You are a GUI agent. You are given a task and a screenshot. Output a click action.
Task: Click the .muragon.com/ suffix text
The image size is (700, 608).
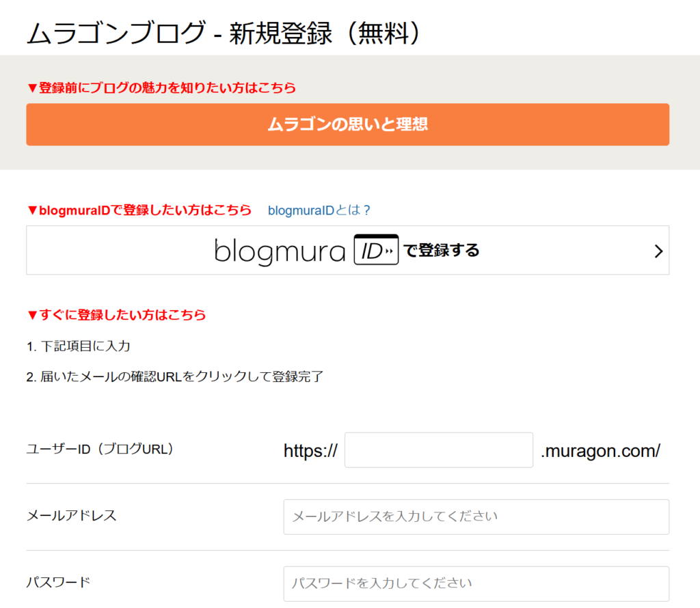[600, 451]
